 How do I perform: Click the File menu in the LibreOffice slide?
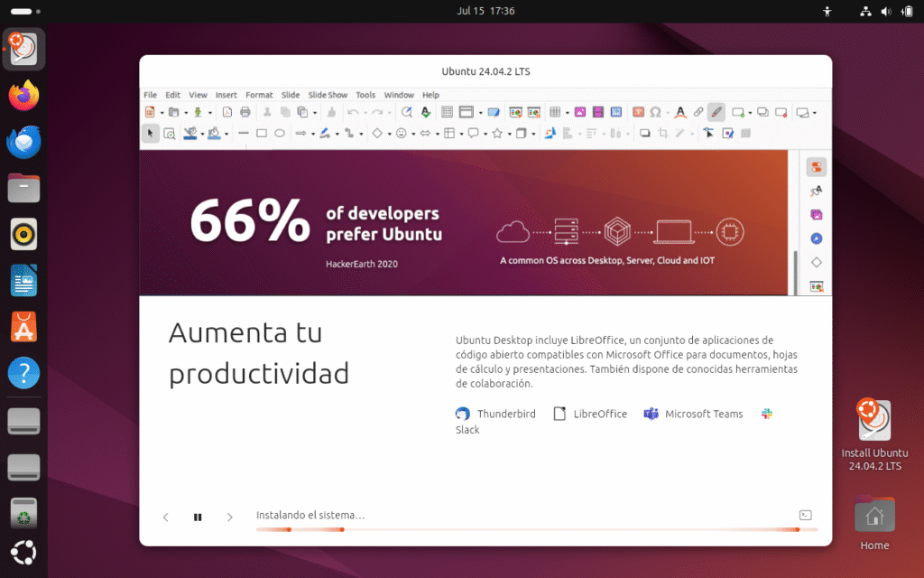pos(151,95)
